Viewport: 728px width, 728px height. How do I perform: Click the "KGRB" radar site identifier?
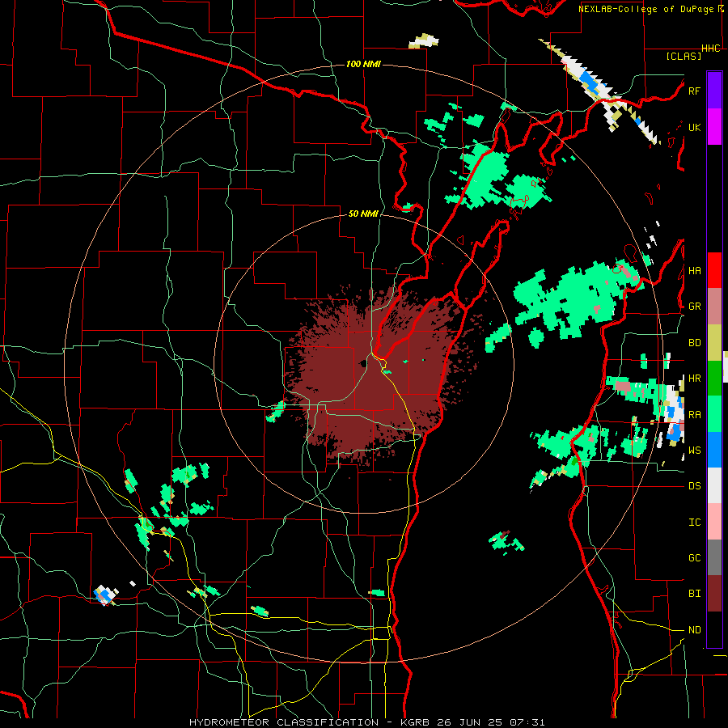(x=417, y=722)
